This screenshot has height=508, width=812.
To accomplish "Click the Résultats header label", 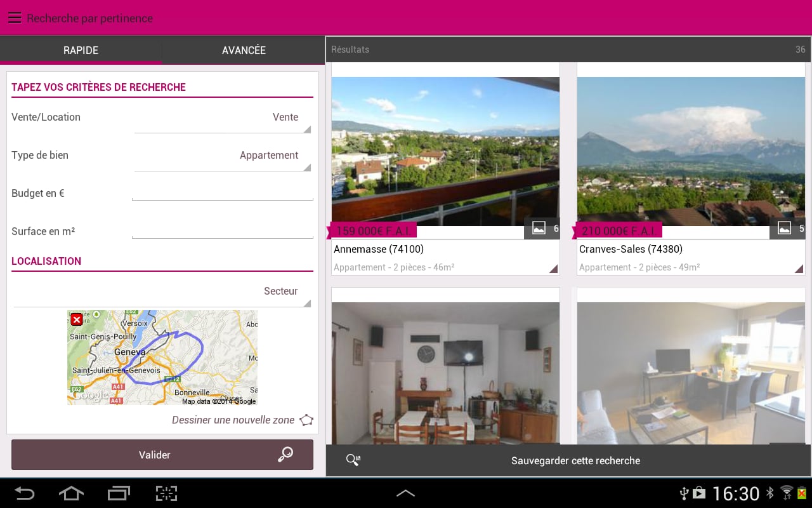I will (350, 50).
